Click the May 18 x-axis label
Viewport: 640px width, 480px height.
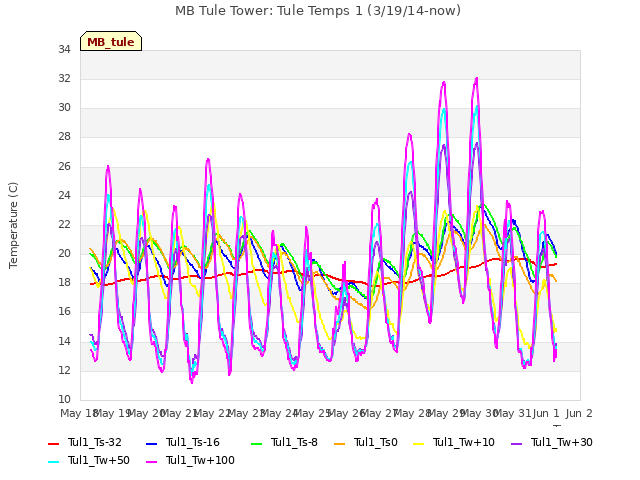click(x=79, y=413)
